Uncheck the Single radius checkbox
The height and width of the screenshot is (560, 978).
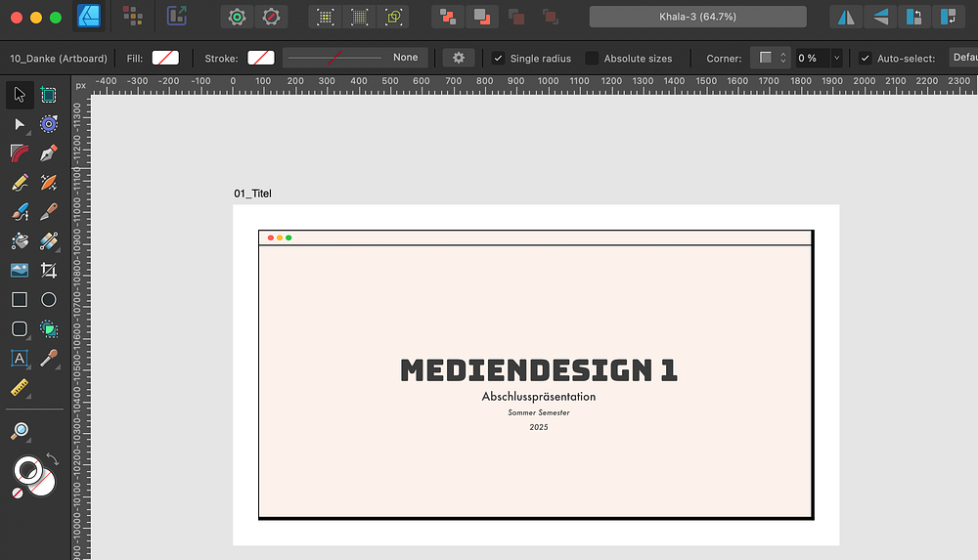tap(498, 58)
